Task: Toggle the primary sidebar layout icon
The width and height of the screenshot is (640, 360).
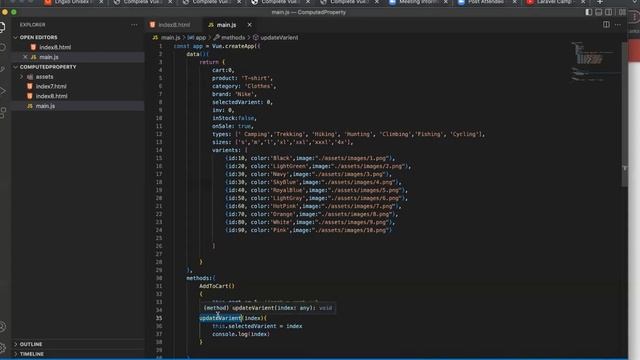Action: pos(589,12)
